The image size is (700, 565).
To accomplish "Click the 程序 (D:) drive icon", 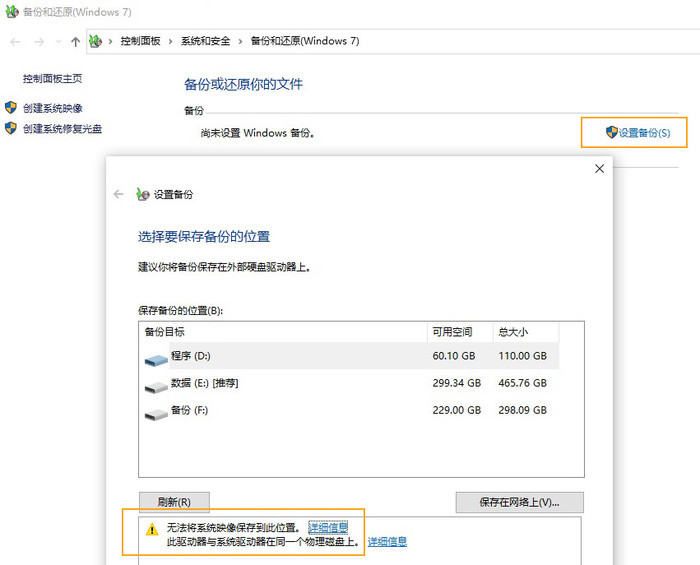I will [x=157, y=357].
